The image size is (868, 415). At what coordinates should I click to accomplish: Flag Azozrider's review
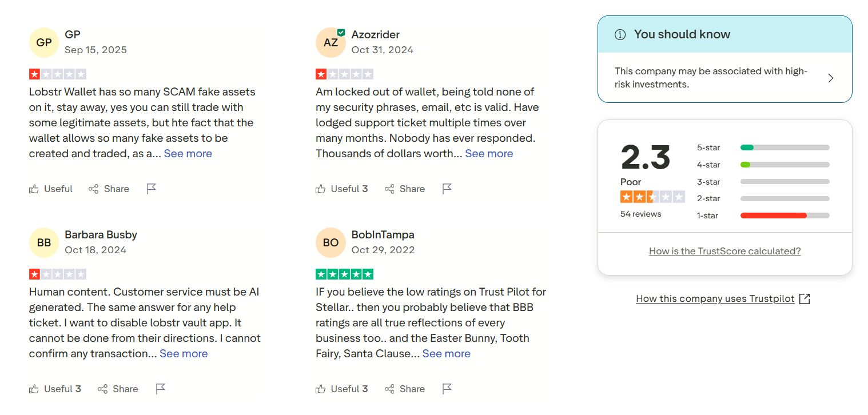click(x=447, y=189)
